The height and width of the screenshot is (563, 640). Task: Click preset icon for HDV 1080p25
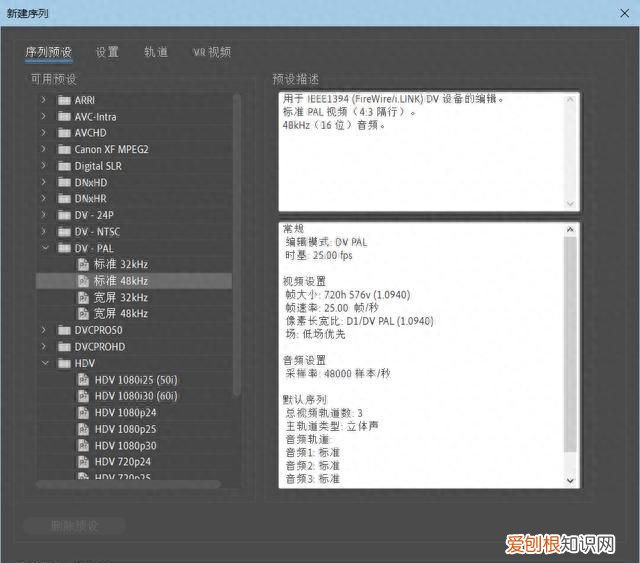(x=83, y=429)
